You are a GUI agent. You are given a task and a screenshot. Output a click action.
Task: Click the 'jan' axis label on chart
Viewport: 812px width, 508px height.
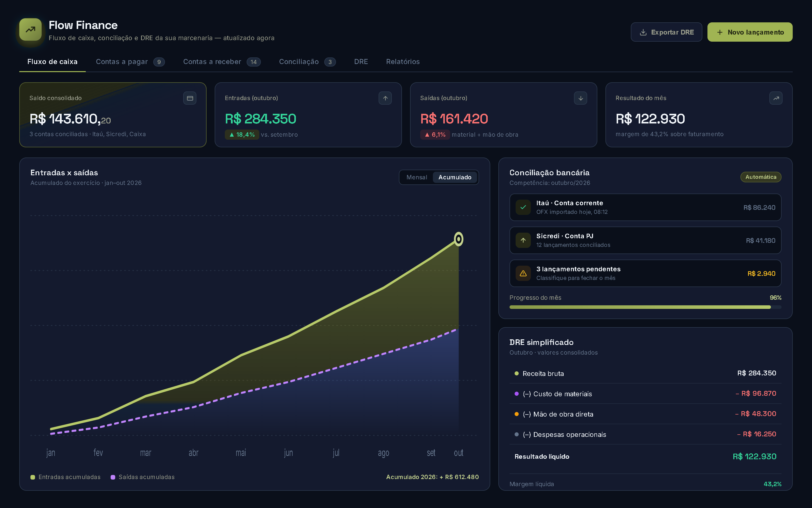51,453
